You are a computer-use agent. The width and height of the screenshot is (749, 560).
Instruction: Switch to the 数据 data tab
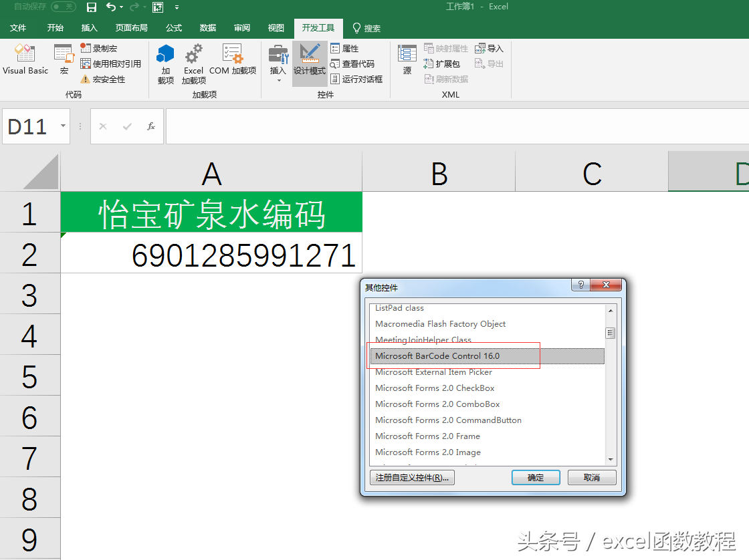point(208,27)
